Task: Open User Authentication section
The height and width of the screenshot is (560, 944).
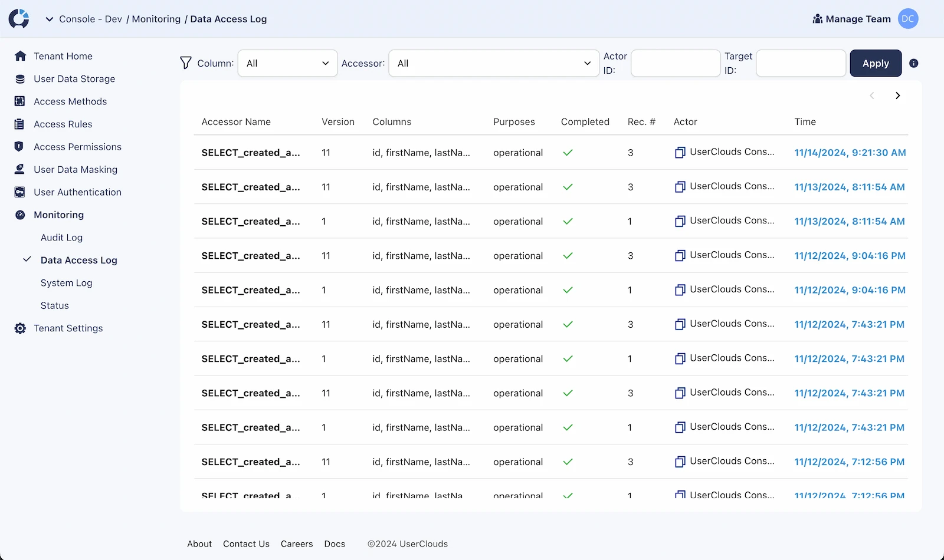Action: pos(77,192)
